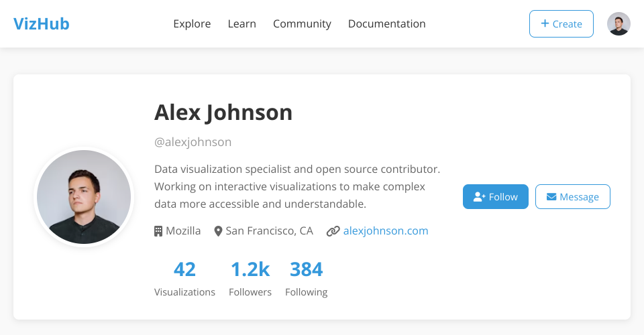
Task: Go to the Learn page
Action: pos(241,24)
